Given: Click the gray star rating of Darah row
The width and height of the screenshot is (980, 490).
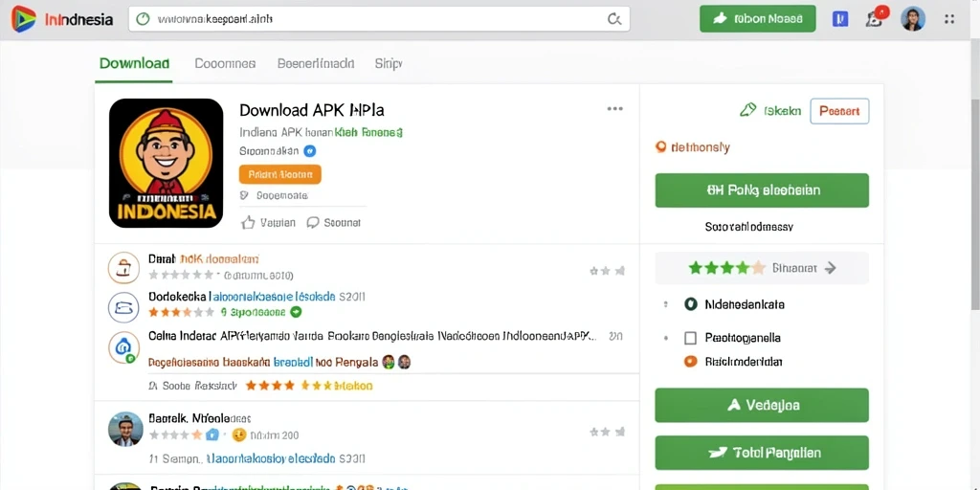Looking at the screenshot, I should point(181,275).
